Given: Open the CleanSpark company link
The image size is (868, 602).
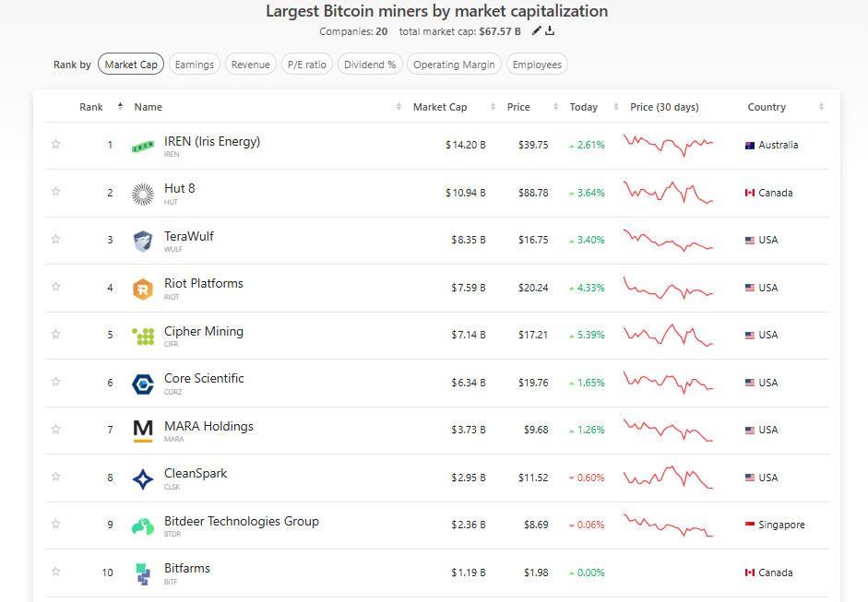Looking at the screenshot, I should pyautogui.click(x=196, y=474).
